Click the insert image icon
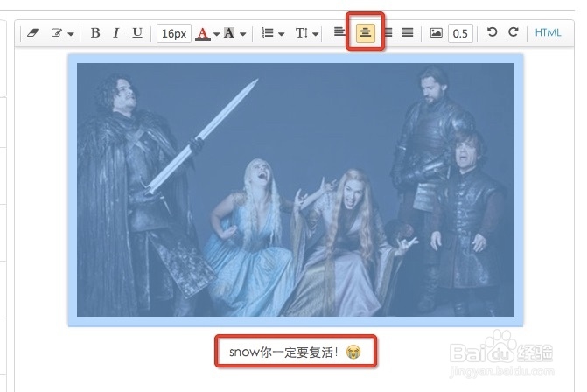Screen dimensions: 587x392 point(437,33)
